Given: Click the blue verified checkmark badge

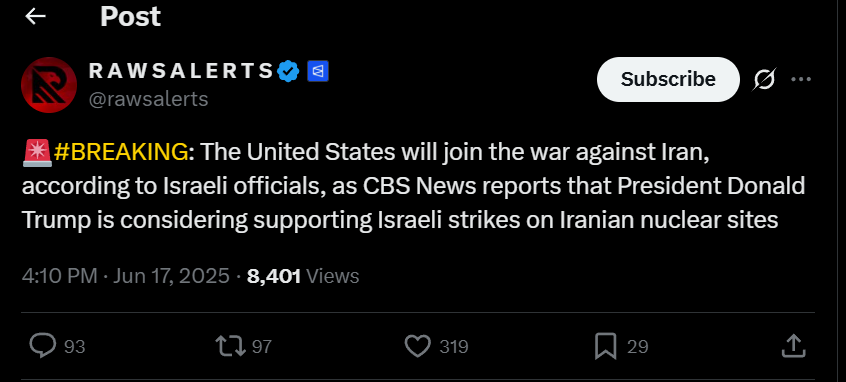Looking at the screenshot, I should 289,71.
